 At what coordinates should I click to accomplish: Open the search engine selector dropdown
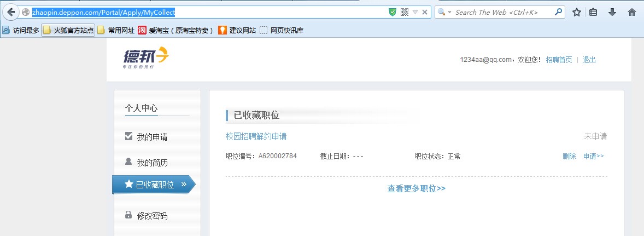[445, 13]
